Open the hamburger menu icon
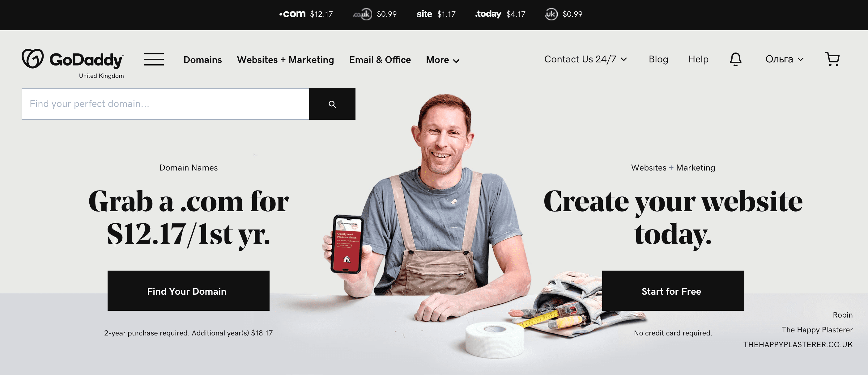This screenshot has height=375, width=868. [154, 59]
